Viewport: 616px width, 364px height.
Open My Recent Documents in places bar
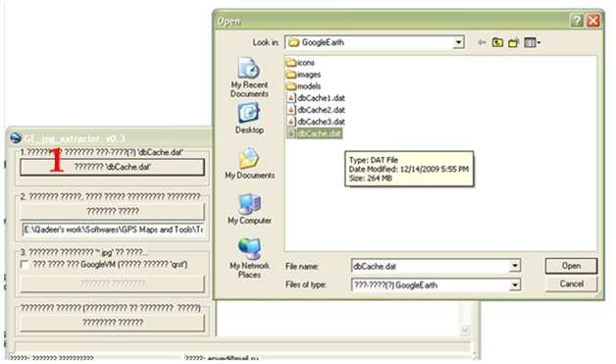[x=249, y=78]
